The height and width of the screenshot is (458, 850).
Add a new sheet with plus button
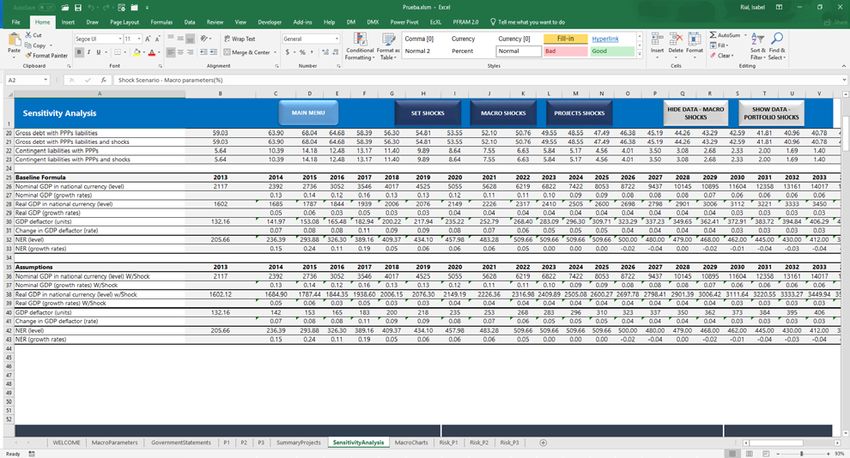point(543,443)
